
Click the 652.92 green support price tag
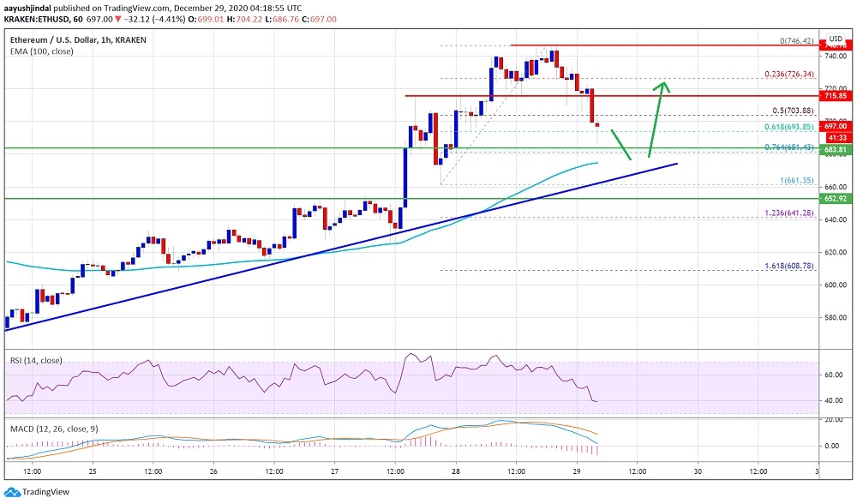pyautogui.click(x=835, y=199)
